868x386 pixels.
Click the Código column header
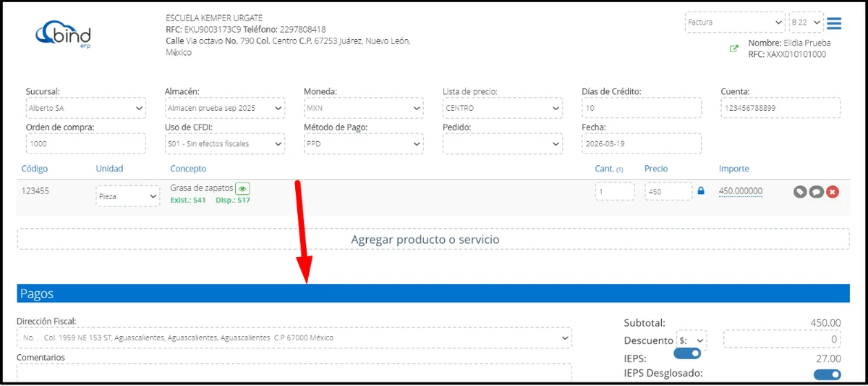tap(35, 169)
